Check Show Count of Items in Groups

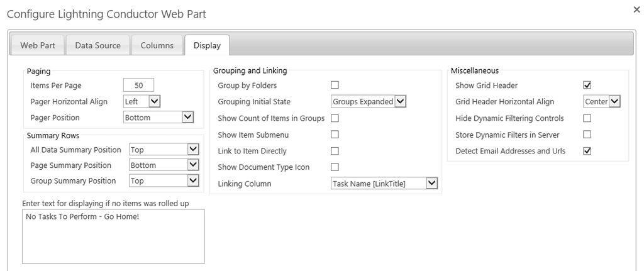335,118
